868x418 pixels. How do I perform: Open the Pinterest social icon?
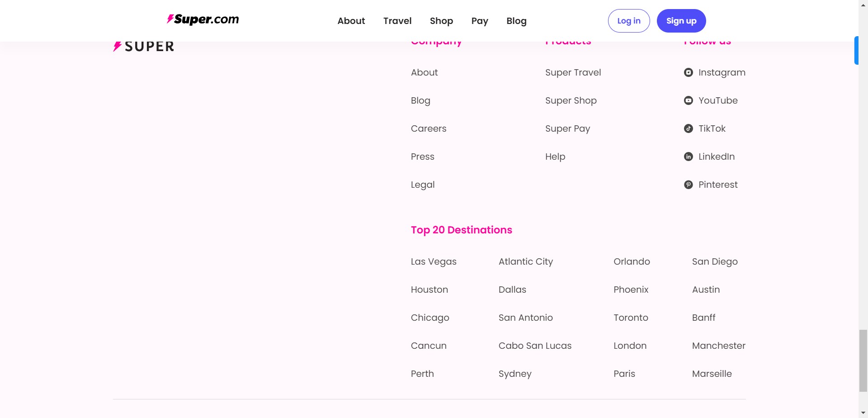pyautogui.click(x=688, y=185)
